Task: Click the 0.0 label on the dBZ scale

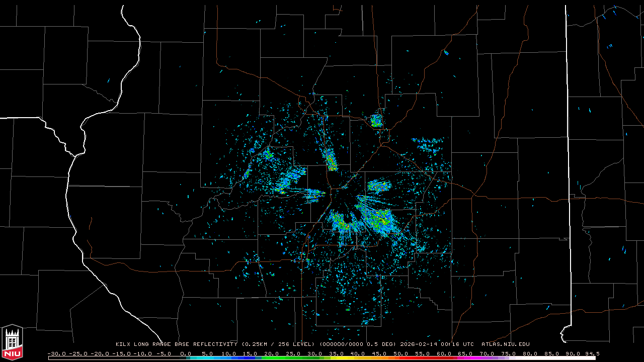Action: coord(185,353)
